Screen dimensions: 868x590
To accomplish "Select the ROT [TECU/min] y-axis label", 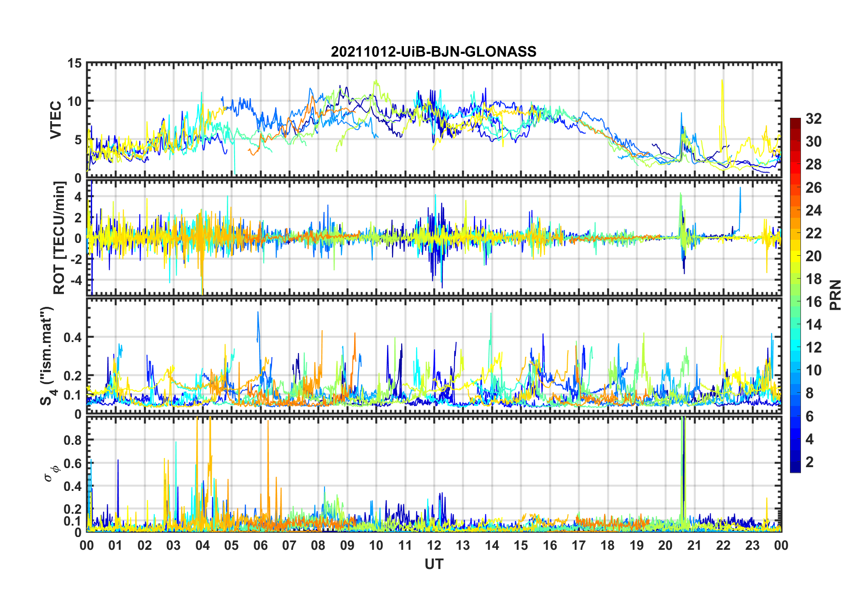I will (59, 238).
